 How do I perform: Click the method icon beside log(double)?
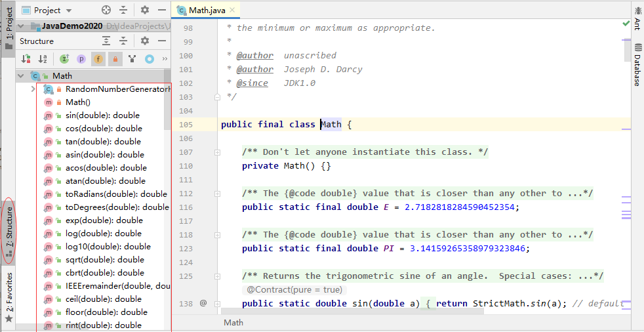point(49,234)
